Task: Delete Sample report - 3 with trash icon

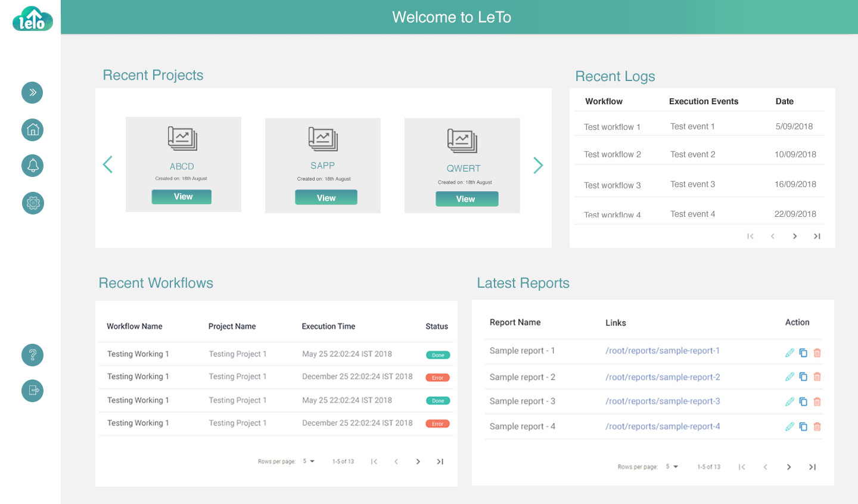Action: [817, 402]
